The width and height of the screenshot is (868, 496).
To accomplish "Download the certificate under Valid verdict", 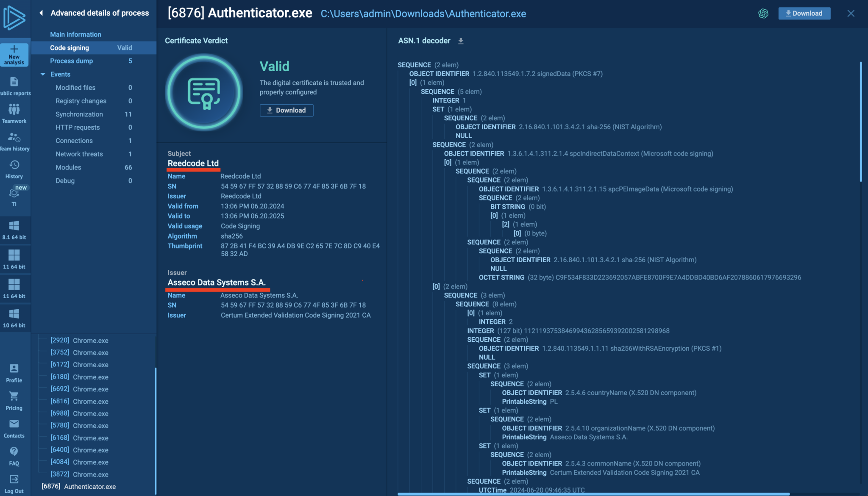I will tap(287, 111).
